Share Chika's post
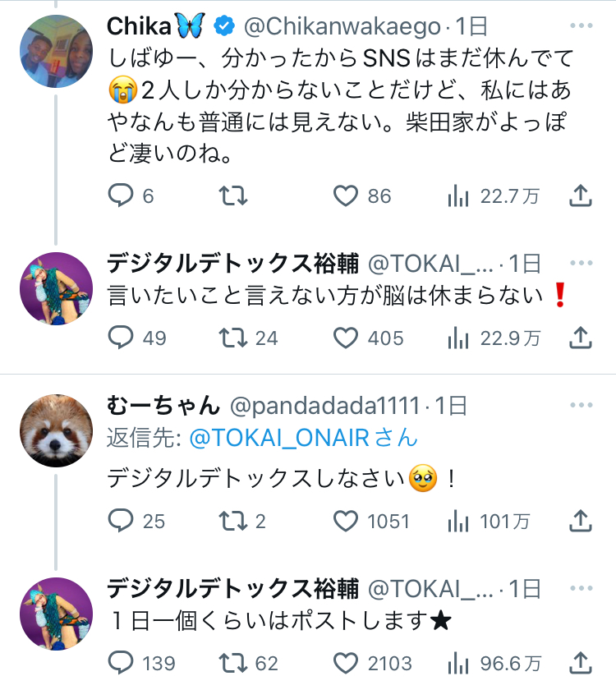The height and width of the screenshot is (699, 616). click(x=581, y=195)
